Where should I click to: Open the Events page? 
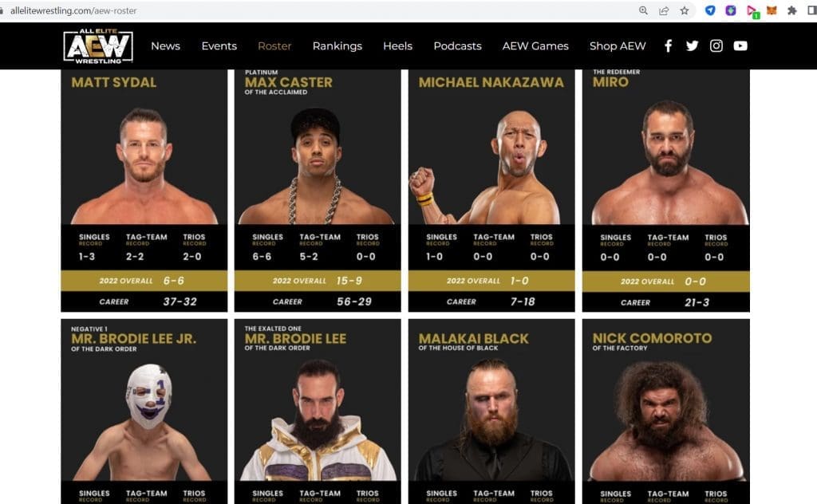219,45
